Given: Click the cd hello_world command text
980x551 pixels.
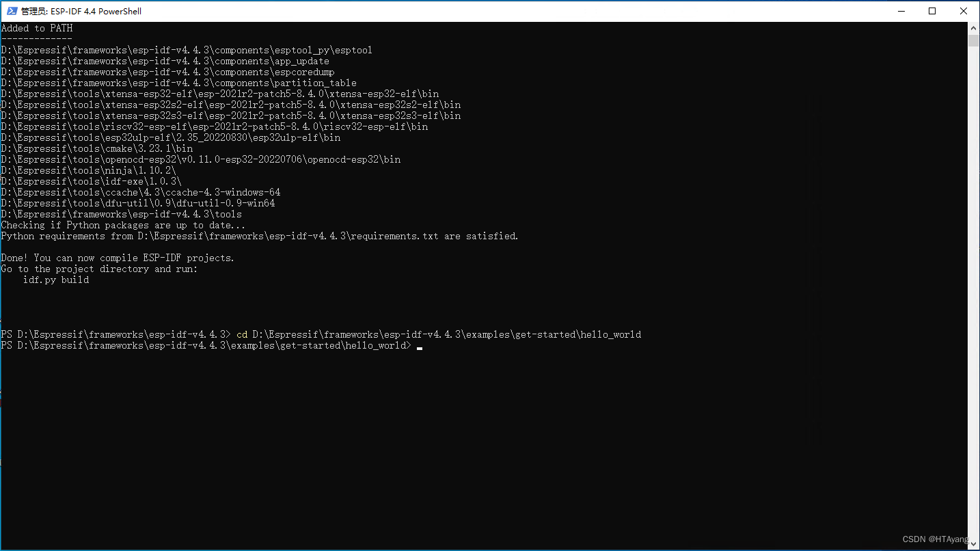Looking at the screenshot, I should click(437, 334).
